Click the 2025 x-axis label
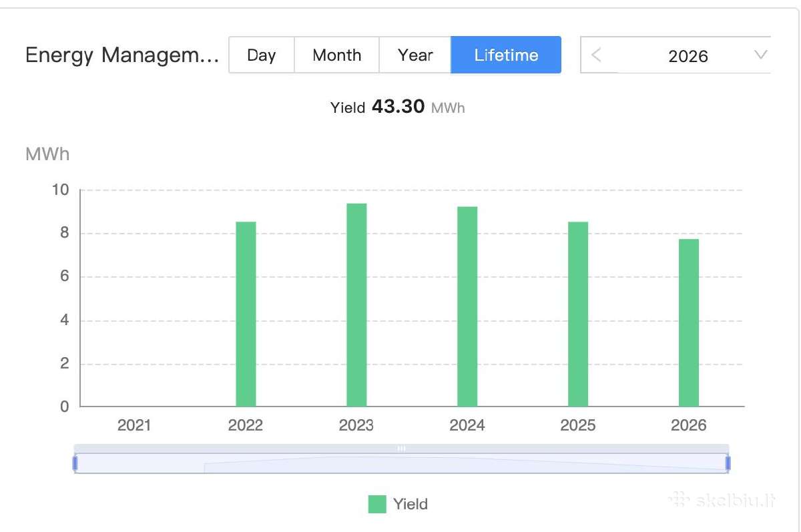This screenshot has height=532, width=801. (578, 425)
